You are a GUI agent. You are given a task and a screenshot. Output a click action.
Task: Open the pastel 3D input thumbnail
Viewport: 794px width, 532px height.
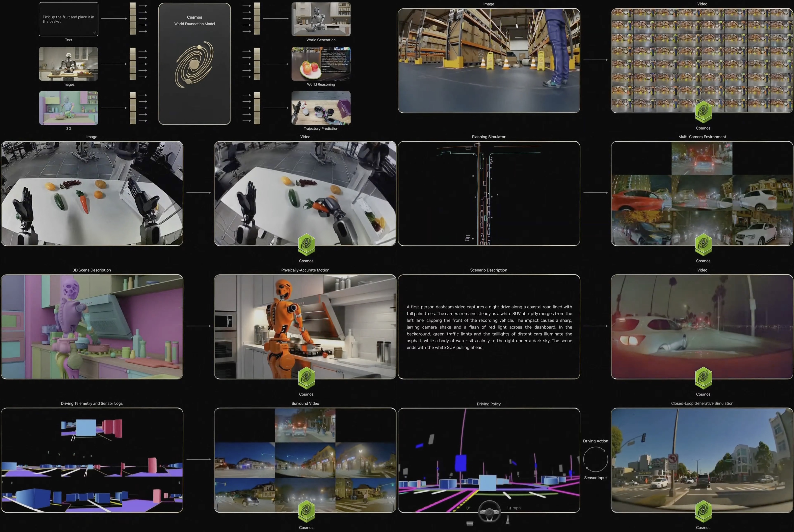point(68,108)
